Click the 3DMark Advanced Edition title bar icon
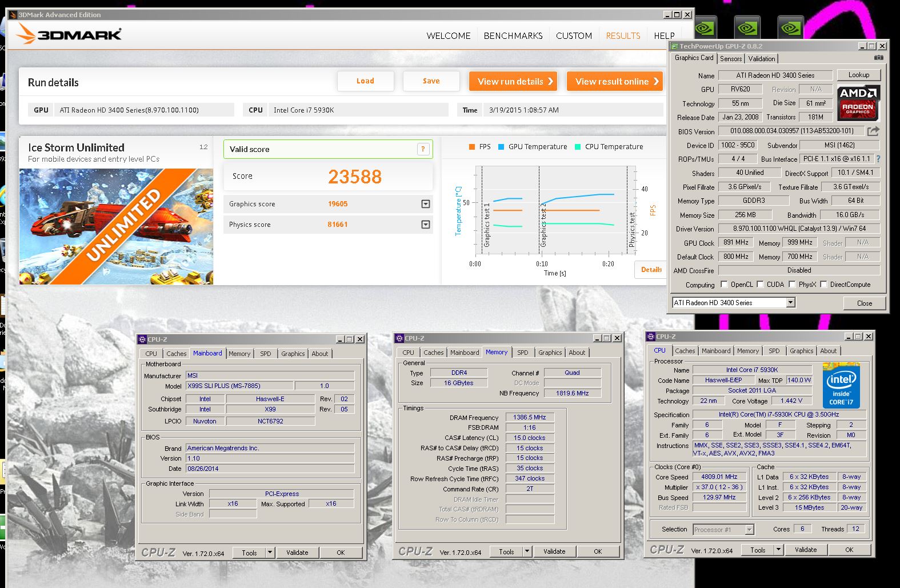The width and height of the screenshot is (900, 588). [13, 15]
